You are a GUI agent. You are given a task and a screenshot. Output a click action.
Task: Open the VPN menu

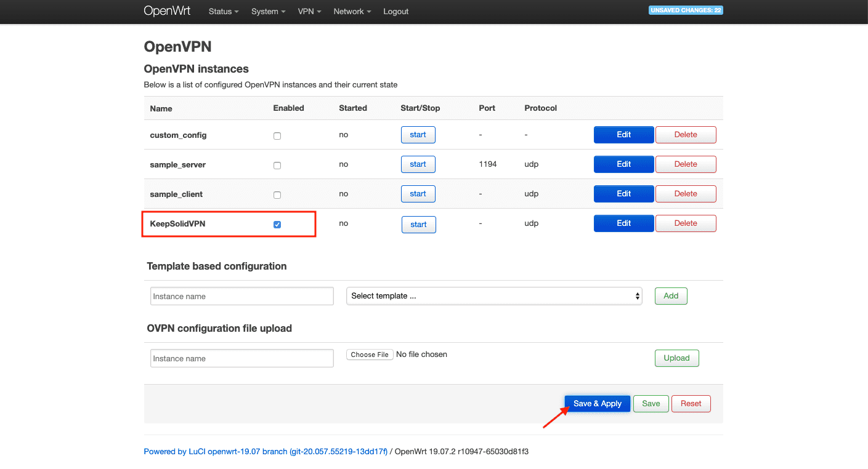(x=309, y=12)
